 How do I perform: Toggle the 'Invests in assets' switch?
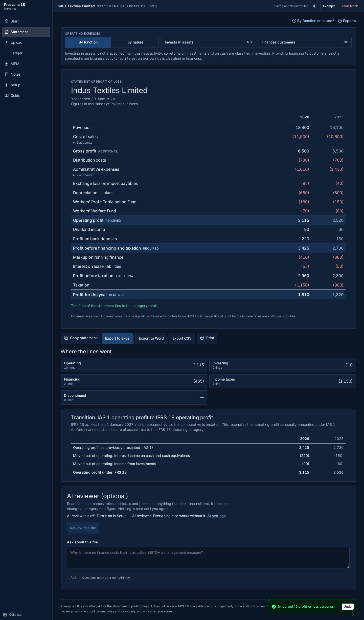click(208, 42)
